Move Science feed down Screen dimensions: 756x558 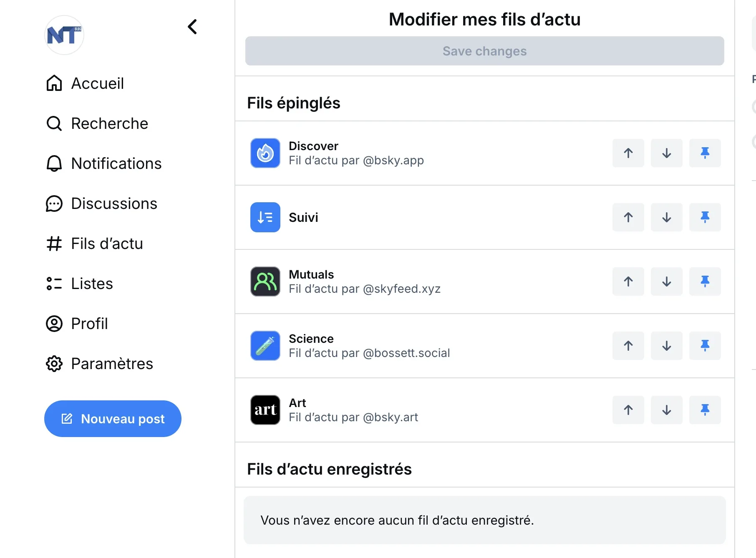667,346
